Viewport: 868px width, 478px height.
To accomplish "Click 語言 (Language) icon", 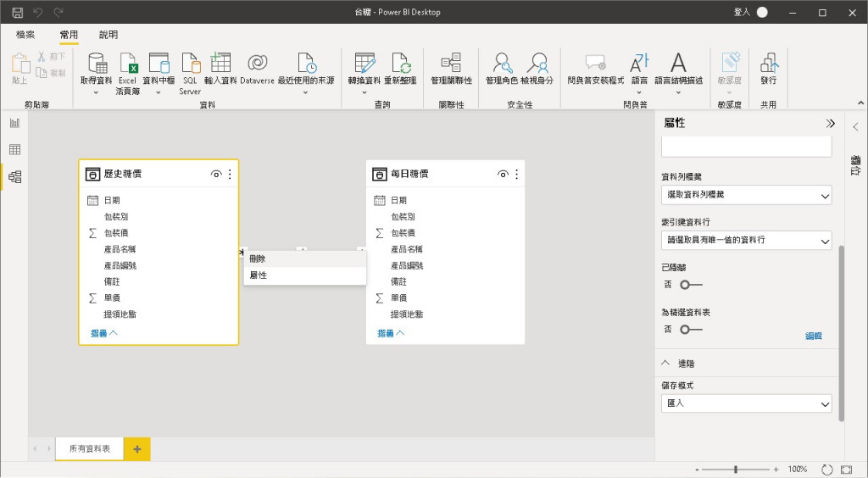I will coord(639,74).
